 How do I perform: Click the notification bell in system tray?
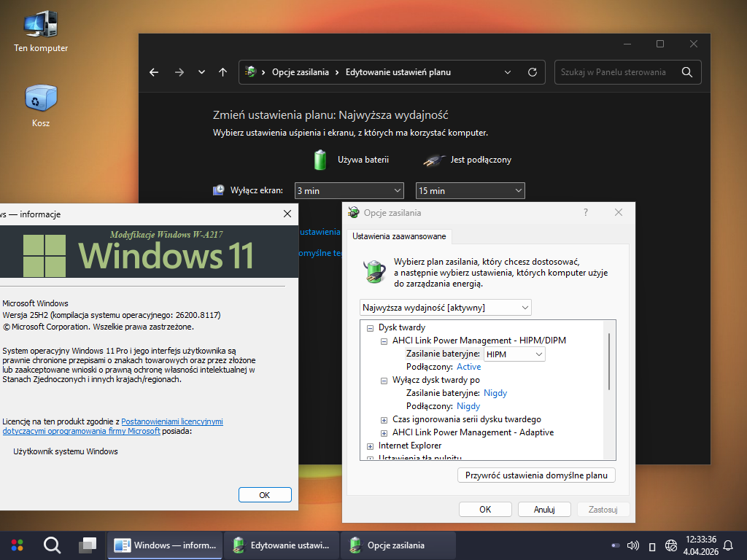(x=727, y=545)
